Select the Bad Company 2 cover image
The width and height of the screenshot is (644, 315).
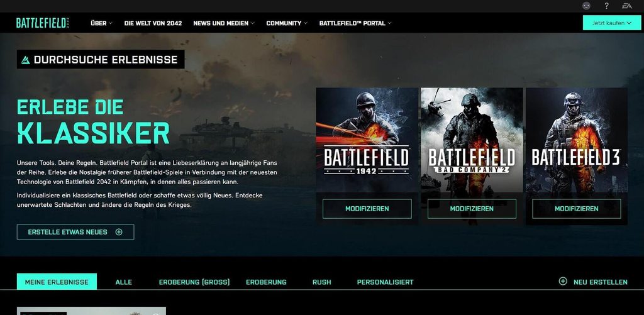click(472, 140)
